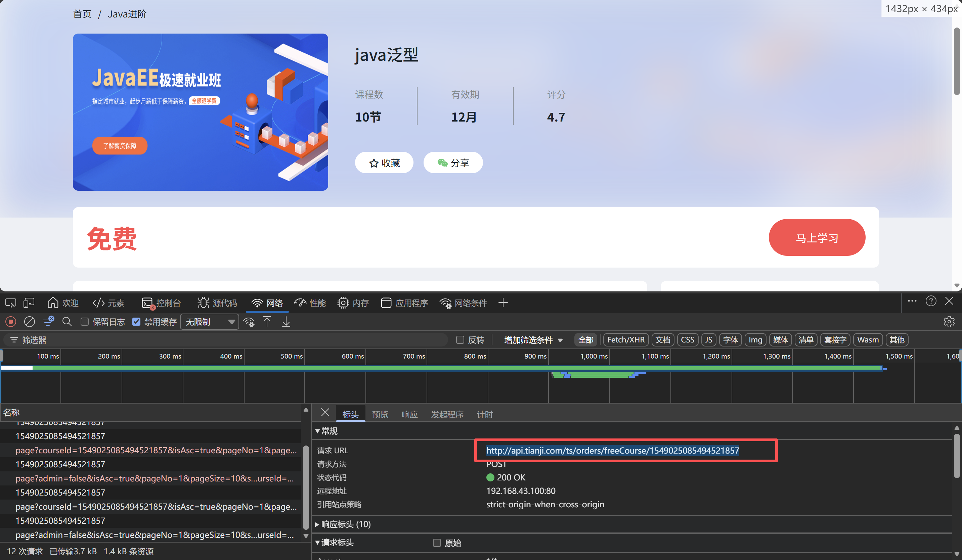
Task: Expand the 响应标头 (10) section
Action: pyautogui.click(x=346, y=524)
